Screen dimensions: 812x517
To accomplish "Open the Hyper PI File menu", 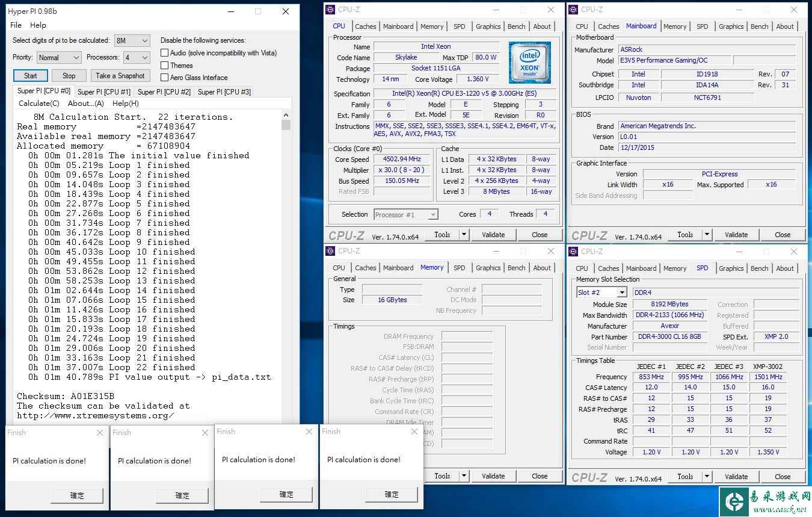I will [x=16, y=25].
